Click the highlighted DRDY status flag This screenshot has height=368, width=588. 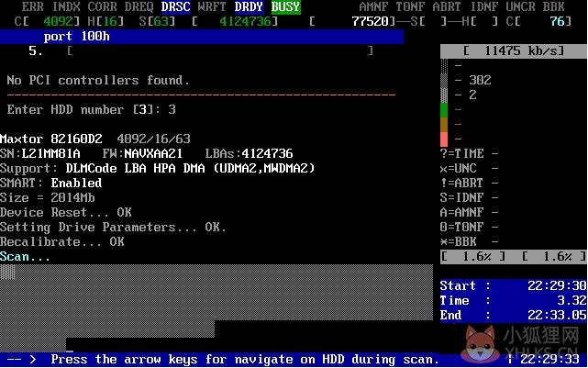(249, 6)
